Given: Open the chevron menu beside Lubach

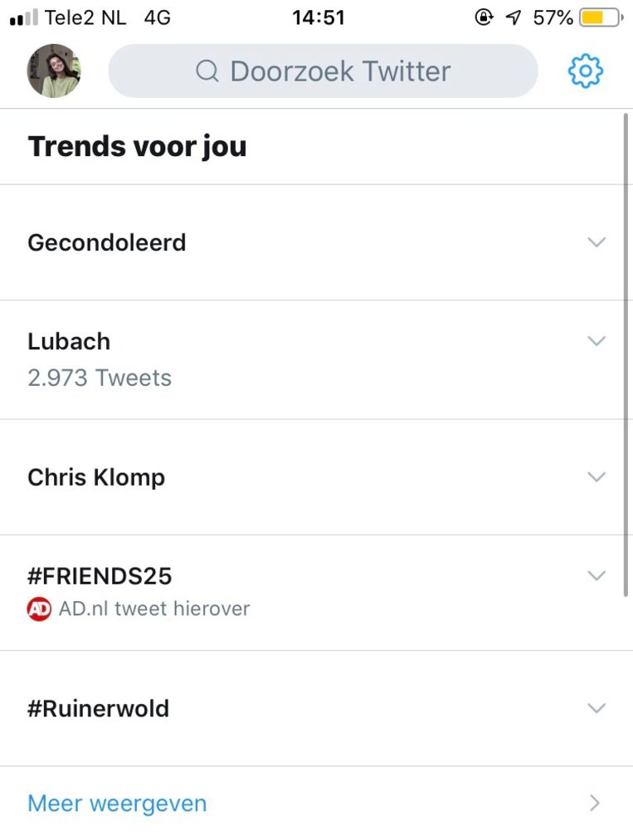Looking at the screenshot, I should point(596,341).
